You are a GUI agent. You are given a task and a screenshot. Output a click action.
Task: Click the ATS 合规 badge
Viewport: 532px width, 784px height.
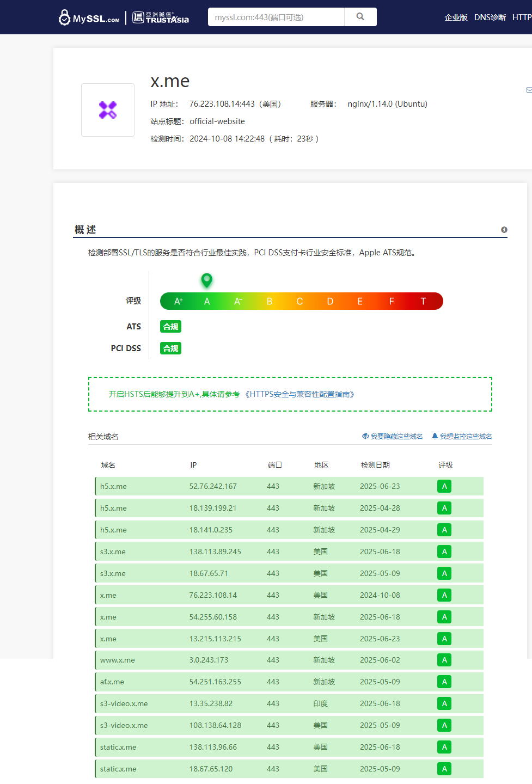(x=171, y=327)
